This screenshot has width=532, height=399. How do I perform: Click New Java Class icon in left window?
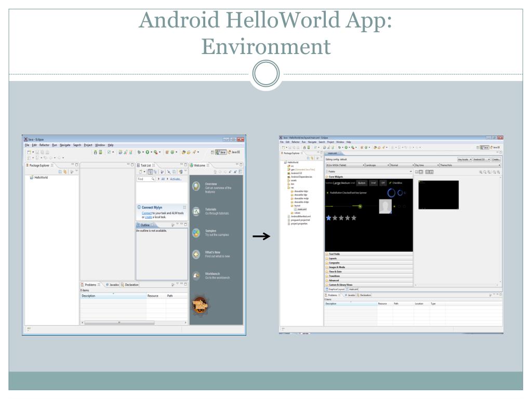(172, 152)
